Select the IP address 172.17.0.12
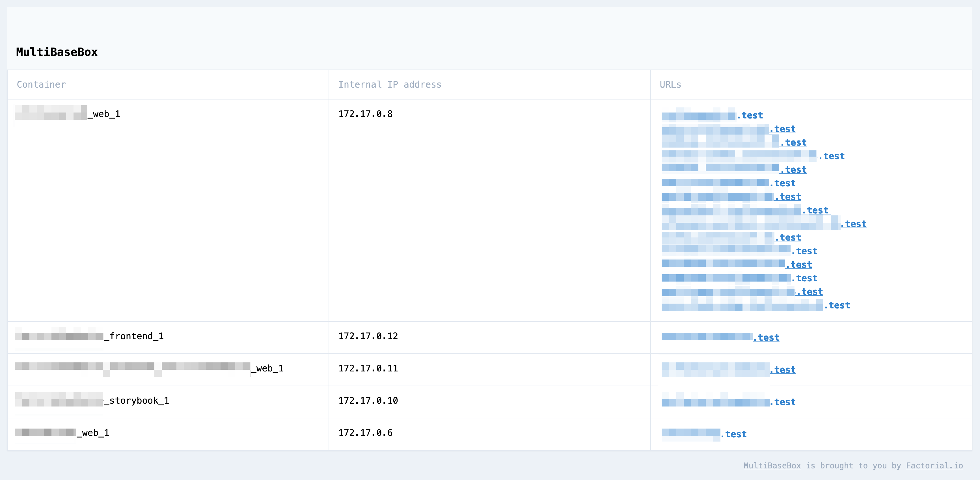 click(368, 336)
